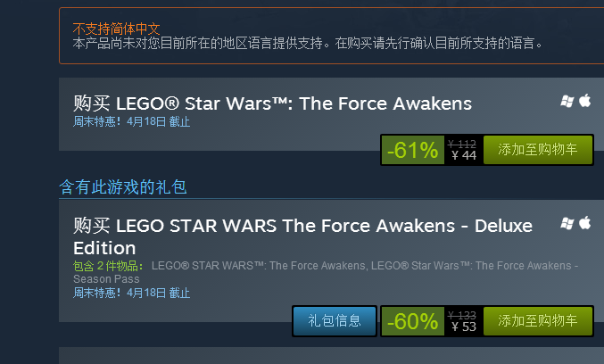604x364 pixels.
Task: Click the -61% discount badge
Action: point(411,151)
